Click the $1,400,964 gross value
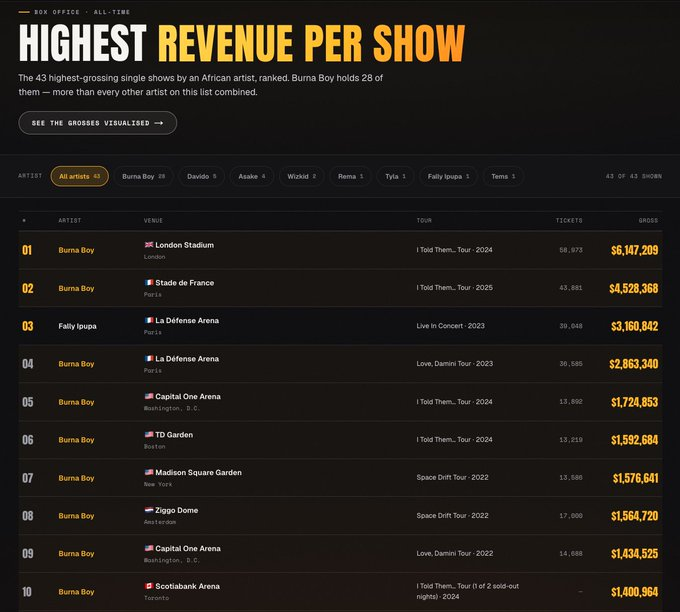Image resolution: width=680 pixels, height=612 pixels. click(x=634, y=592)
